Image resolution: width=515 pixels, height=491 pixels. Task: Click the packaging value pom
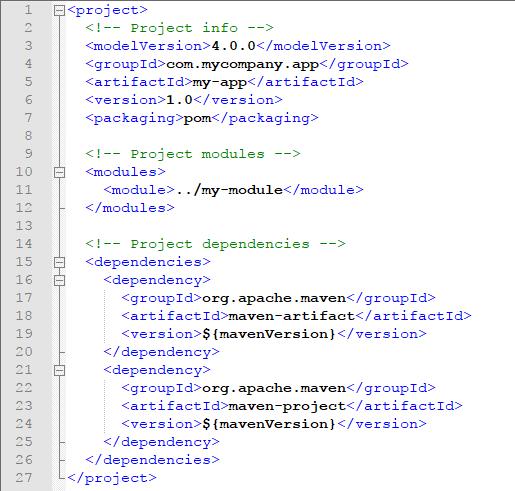(x=197, y=119)
